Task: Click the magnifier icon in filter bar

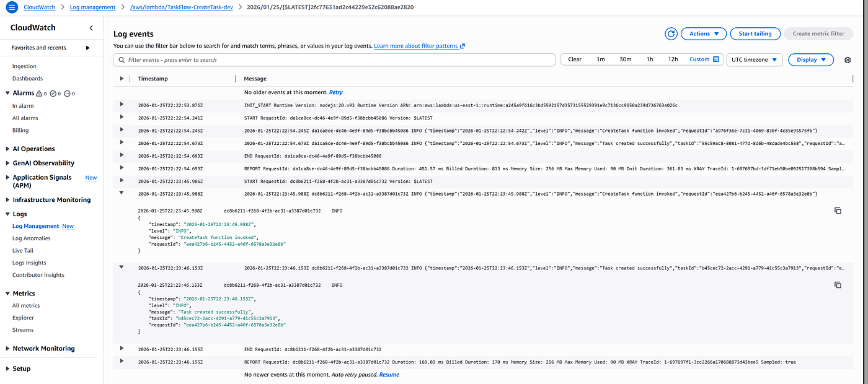Action: (x=121, y=60)
